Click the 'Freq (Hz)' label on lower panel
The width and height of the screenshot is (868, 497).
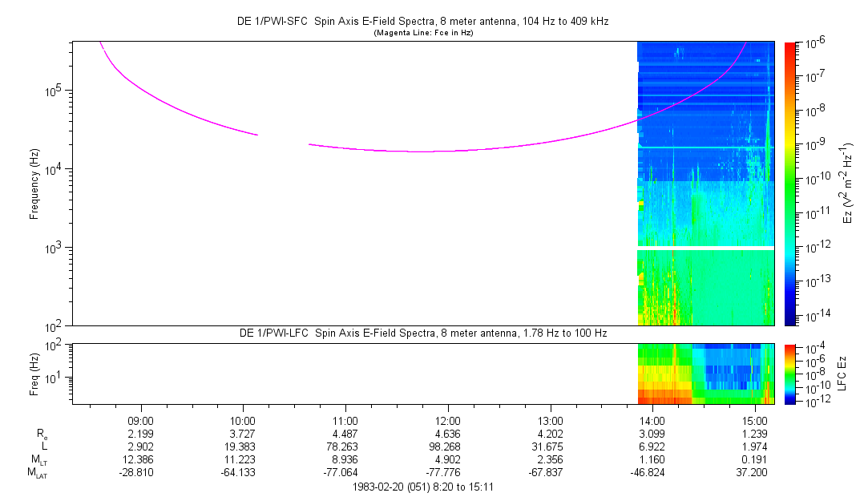point(35,374)
